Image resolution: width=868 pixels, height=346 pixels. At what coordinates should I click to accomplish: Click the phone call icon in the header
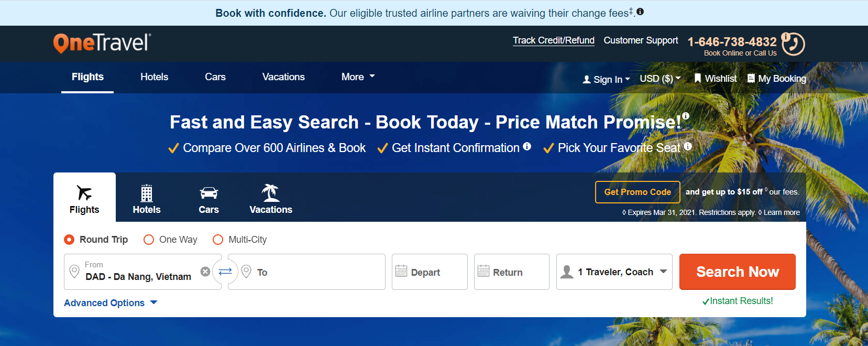pos(793,44)
